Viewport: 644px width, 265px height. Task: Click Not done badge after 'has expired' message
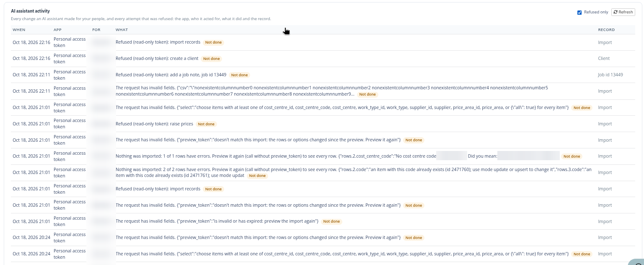coord(331,221)
